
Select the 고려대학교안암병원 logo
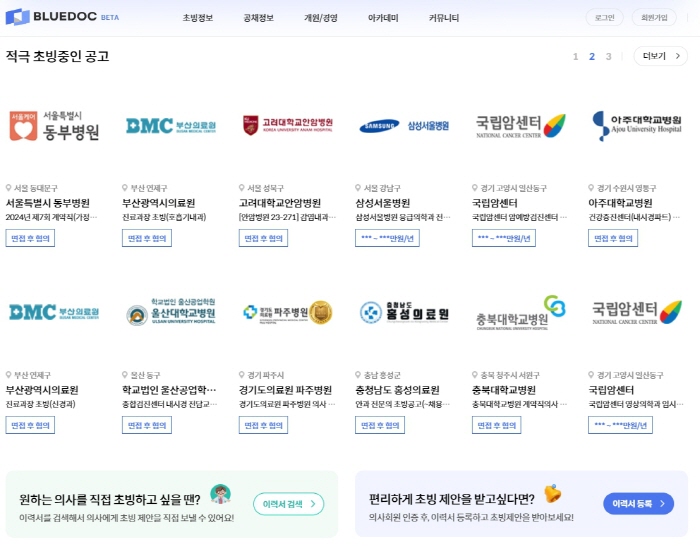(x=288, y=125)
